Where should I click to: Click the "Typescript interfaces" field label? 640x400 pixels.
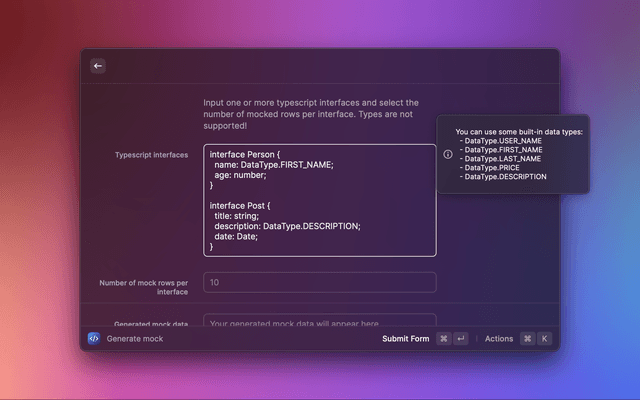tap(151, 156)
